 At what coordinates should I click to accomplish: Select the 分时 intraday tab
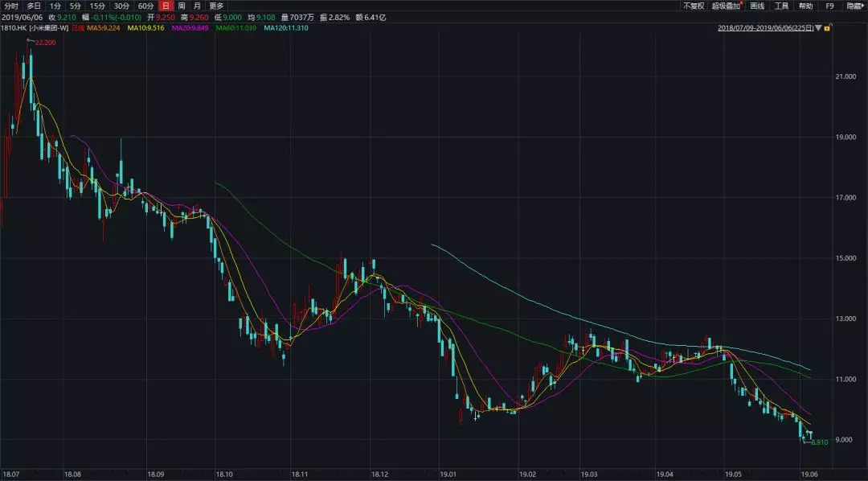point(10,6)
